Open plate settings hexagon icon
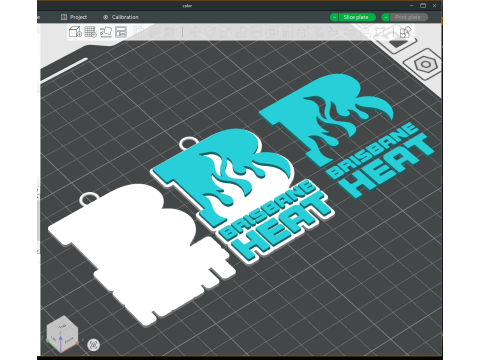This screenshot has height=360, width=480. (x=425, y=64)
